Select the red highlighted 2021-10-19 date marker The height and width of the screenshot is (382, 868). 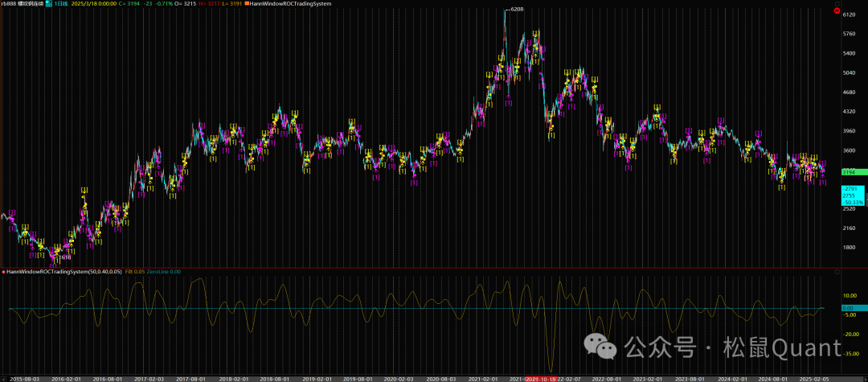542,377
